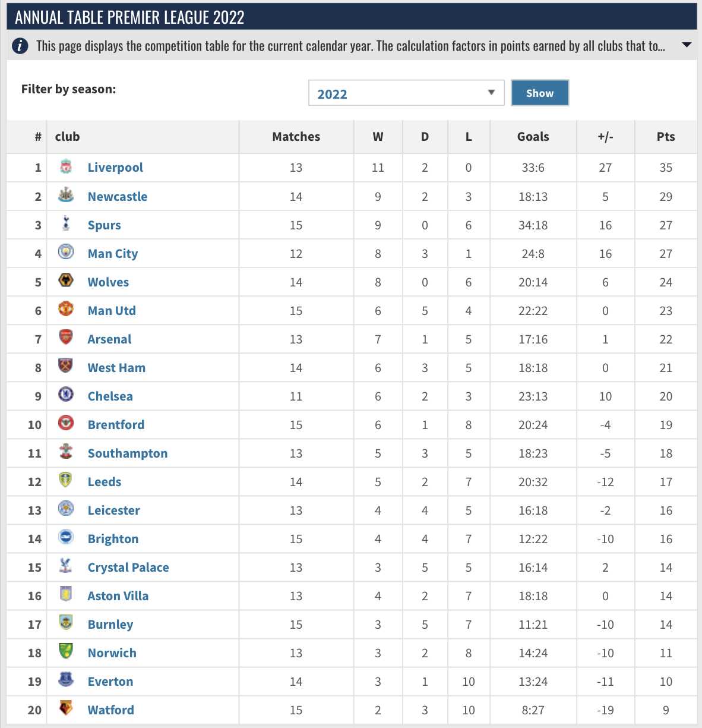Screen dimensions: 702x728
Task: Click the Goals column header
Action: coord(533,137)
